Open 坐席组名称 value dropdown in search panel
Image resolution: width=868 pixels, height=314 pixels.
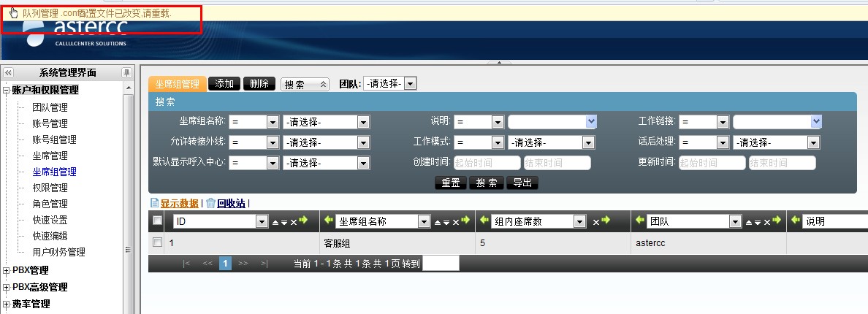click(x=363, y=122)
